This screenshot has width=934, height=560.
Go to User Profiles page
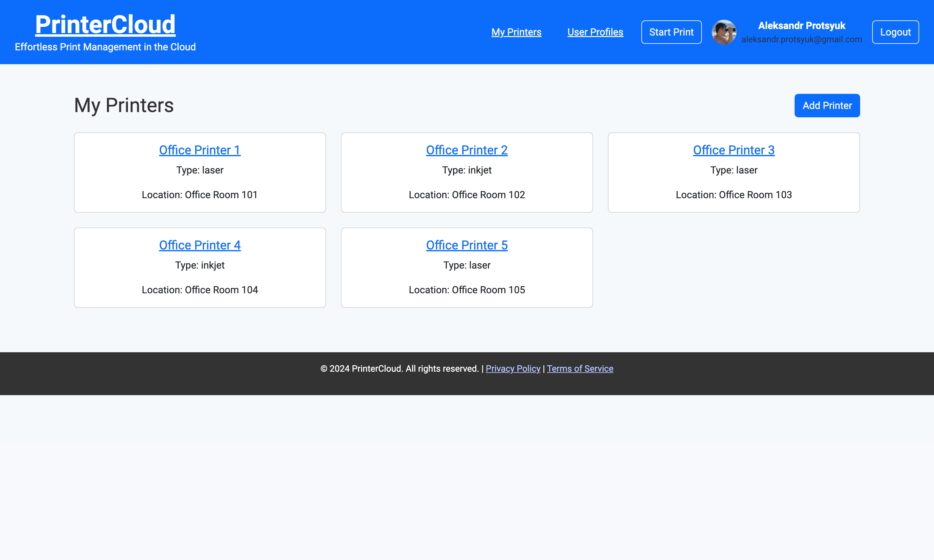coord(595,32)
